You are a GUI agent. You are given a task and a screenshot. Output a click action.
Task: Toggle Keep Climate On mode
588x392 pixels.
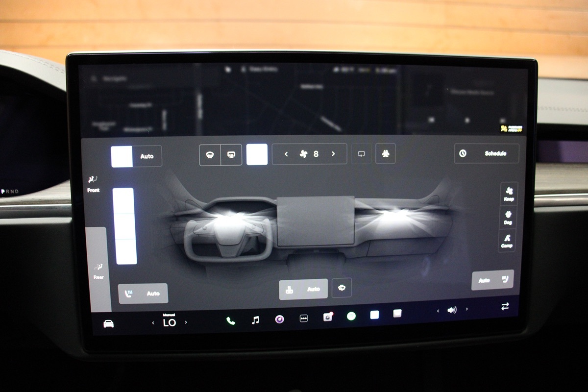click(509, 194)
